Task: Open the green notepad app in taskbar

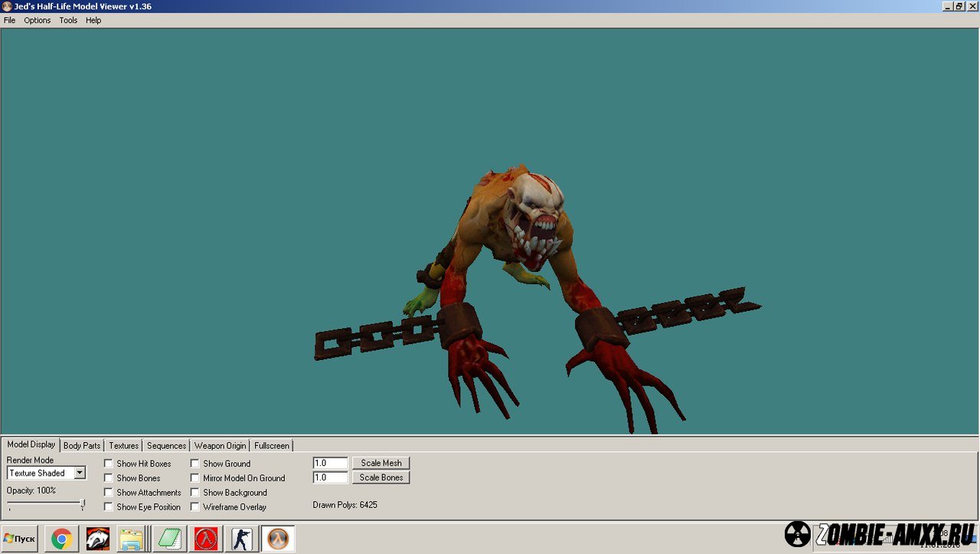Action: coord(170,539)
